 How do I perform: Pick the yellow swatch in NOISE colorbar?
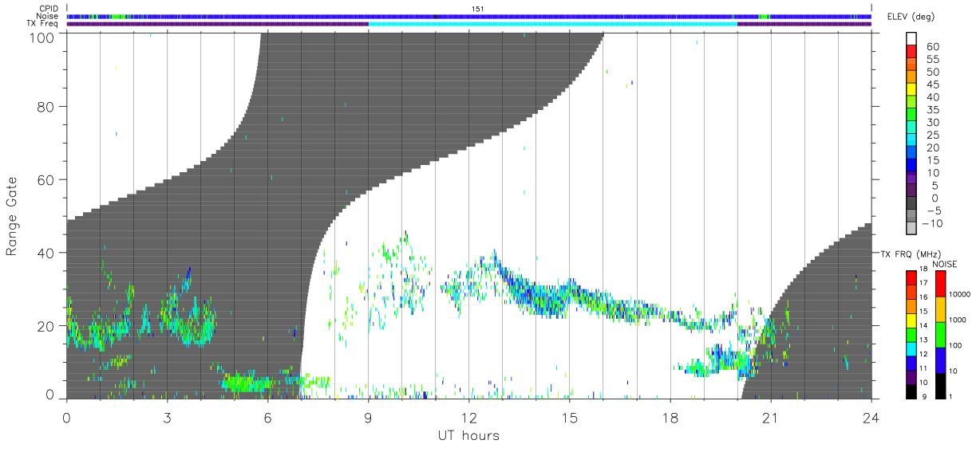941,309
